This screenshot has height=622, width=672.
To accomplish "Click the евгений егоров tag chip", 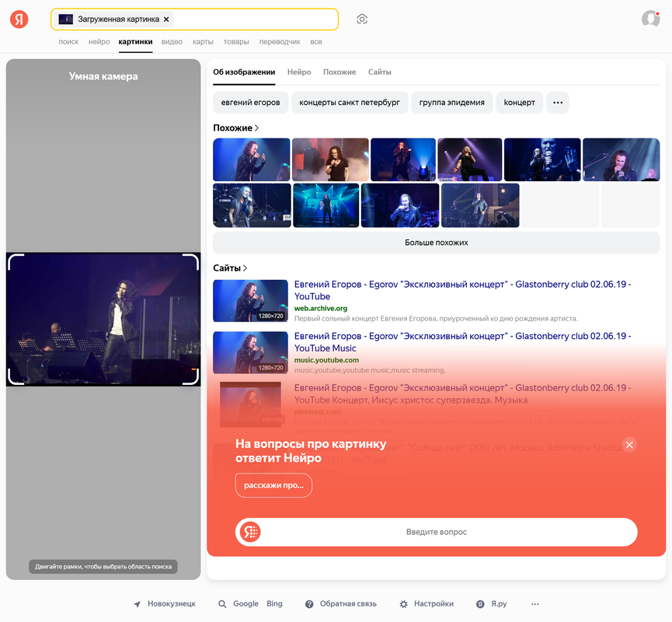I will [250, 103].
